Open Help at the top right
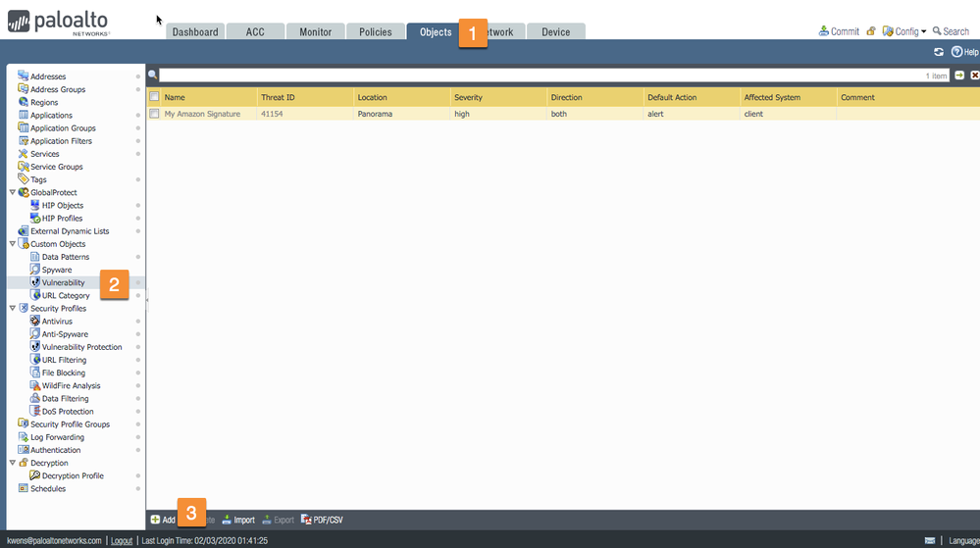 (x=965, y=52)
